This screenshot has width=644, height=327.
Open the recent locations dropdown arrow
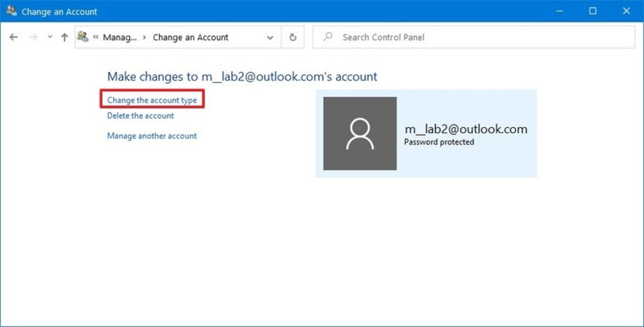point(50,37)
